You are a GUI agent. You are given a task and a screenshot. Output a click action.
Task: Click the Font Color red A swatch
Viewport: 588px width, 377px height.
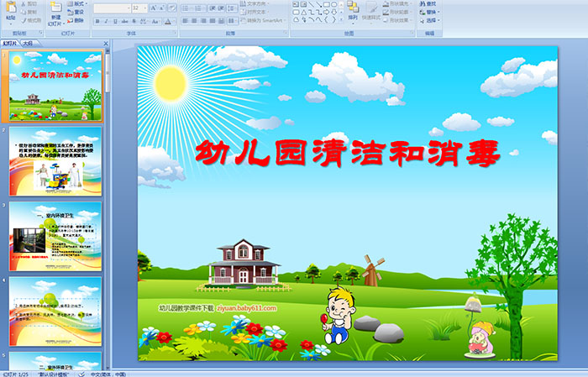169,21
